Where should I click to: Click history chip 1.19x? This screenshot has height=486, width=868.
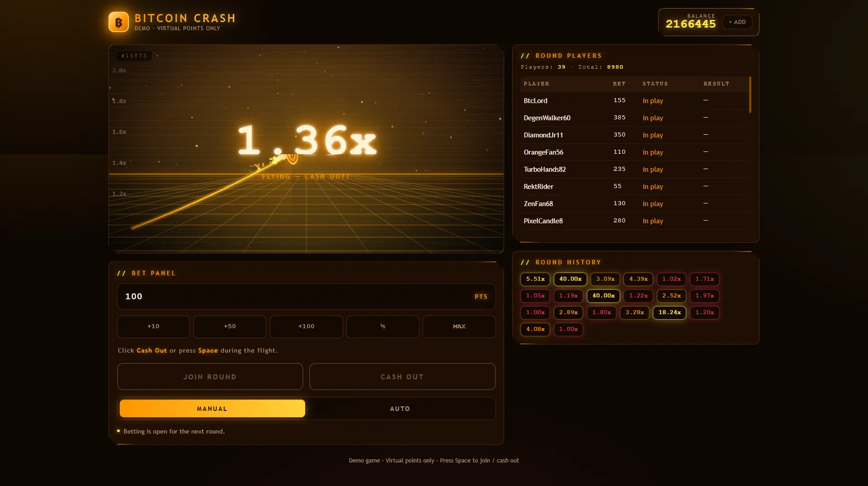[568, 296]
